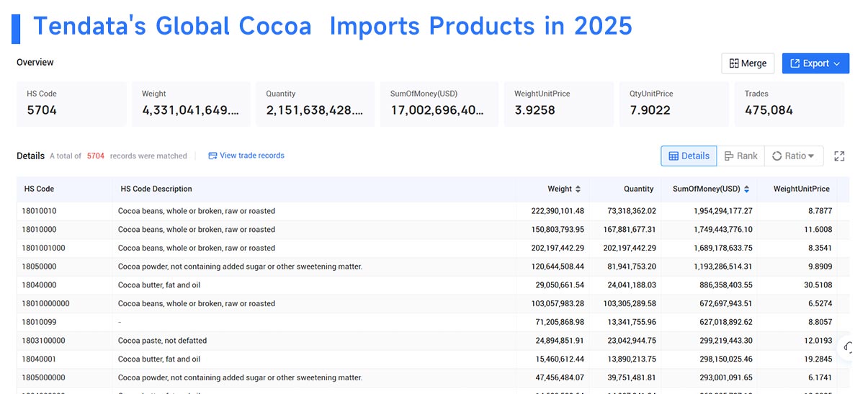Click the WeightUnitPrice column header
This screenshot has height=394, width=868.
tap(801, 189)
